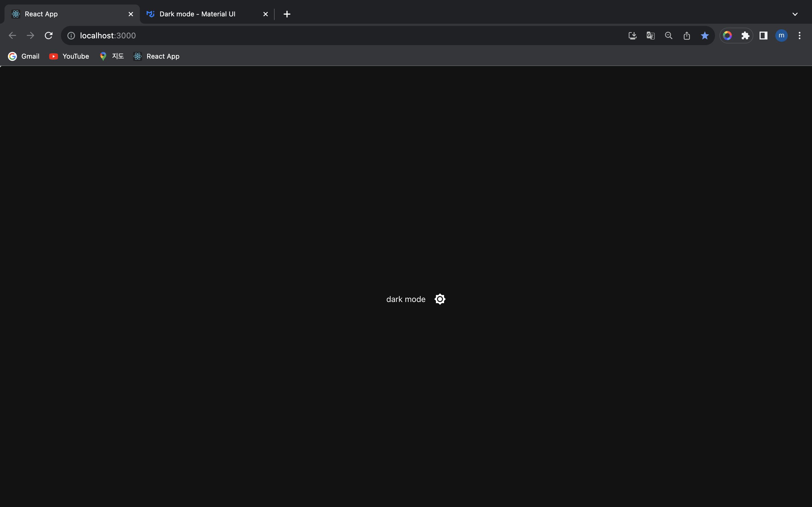The width and height of the screenshot is (812, 507).
Task: Open the profile avatar menu
Action: [x=782, y=36]
